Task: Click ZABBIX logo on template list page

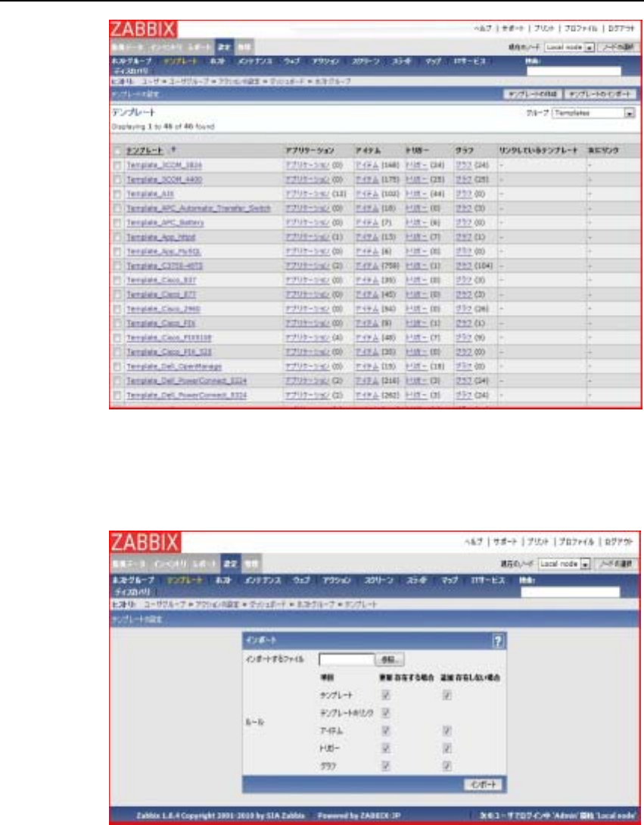Action: tap(144, 29)
